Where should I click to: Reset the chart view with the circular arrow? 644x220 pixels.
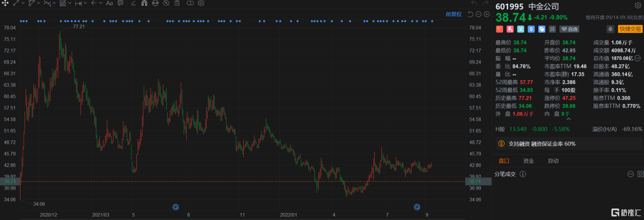[x=470, y=14]
